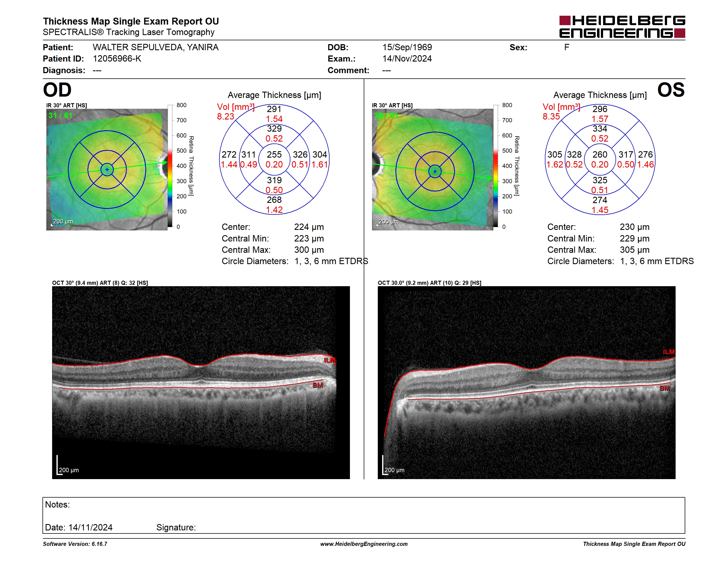Viewport: 728px width, 563px height.
Task: Click OS Central Max value 305 µm
Action: [635, 250]
